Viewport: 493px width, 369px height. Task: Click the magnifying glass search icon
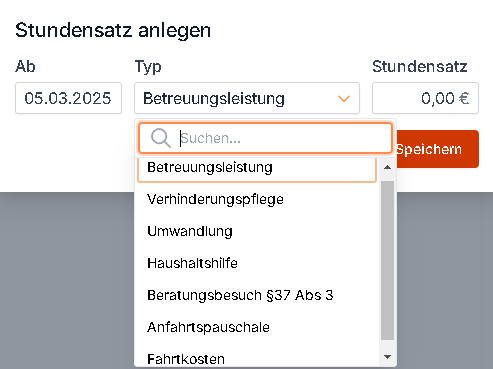pyautogui.click(x=161, y=138)
